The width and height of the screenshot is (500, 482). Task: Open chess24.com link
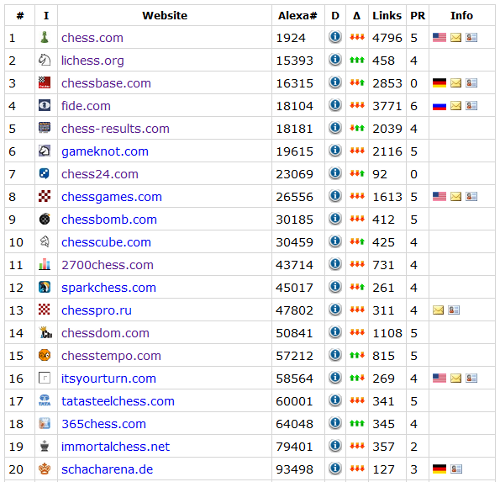[x=100, y=174]
